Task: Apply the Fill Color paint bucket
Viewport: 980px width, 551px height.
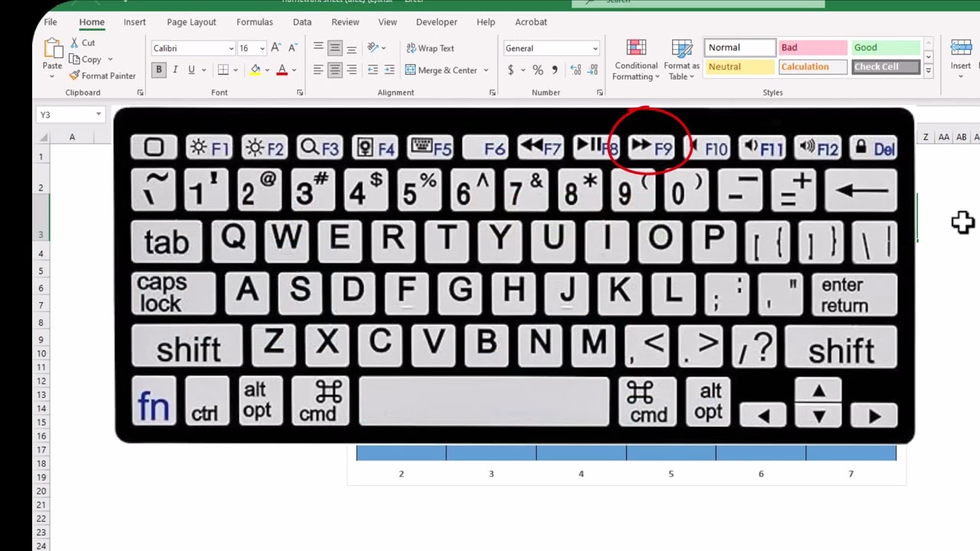Action: (x=255, y=70)
